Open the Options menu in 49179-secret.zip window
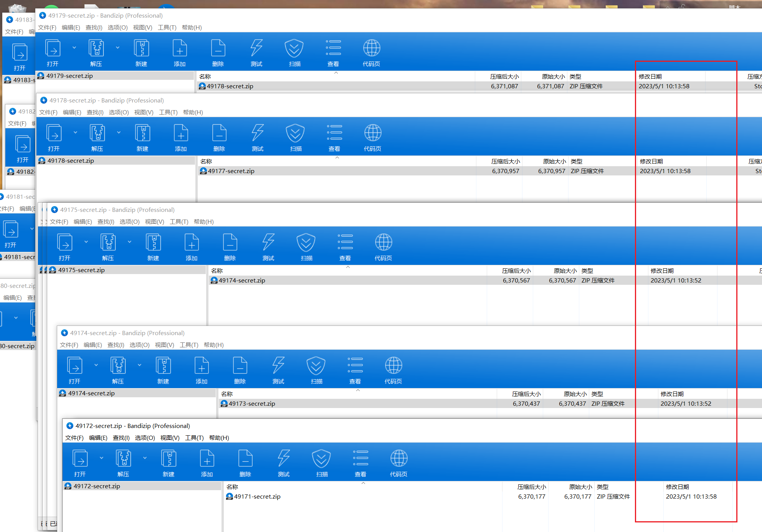 click(x=117, y=28)
